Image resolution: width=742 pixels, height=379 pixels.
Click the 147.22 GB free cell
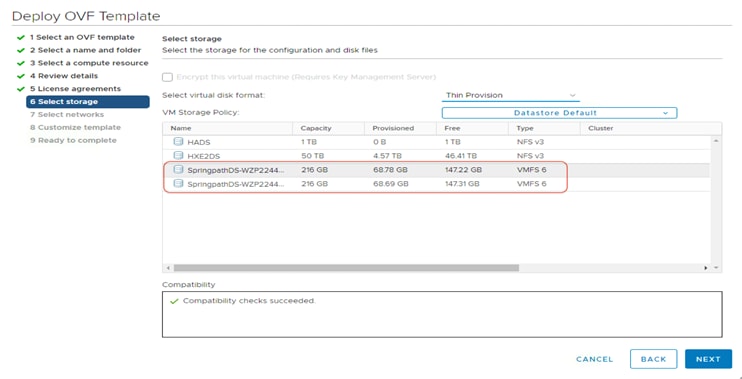pyautogui.click(x=463, y=170)
